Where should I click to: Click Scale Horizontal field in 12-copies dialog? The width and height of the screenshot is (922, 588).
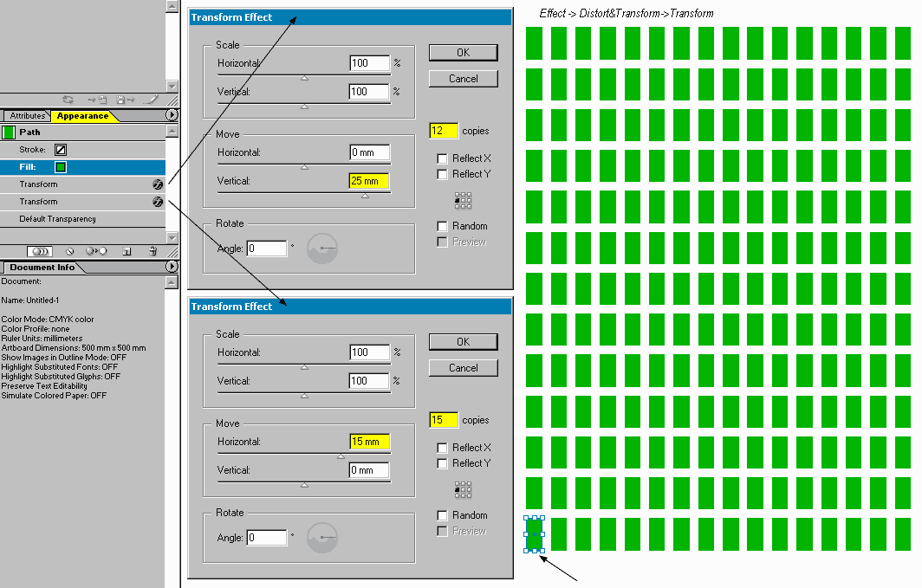pos(369,63)
